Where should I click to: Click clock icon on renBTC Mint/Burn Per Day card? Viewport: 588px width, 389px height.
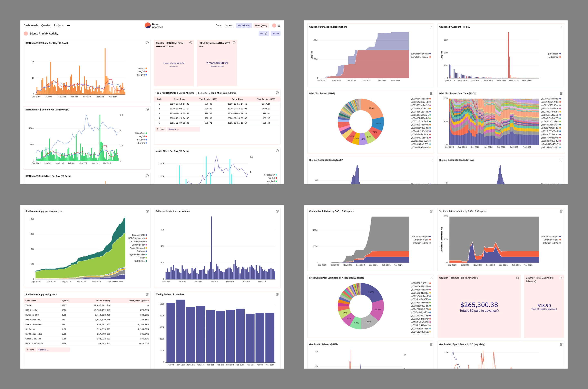(x=147, y=176)
